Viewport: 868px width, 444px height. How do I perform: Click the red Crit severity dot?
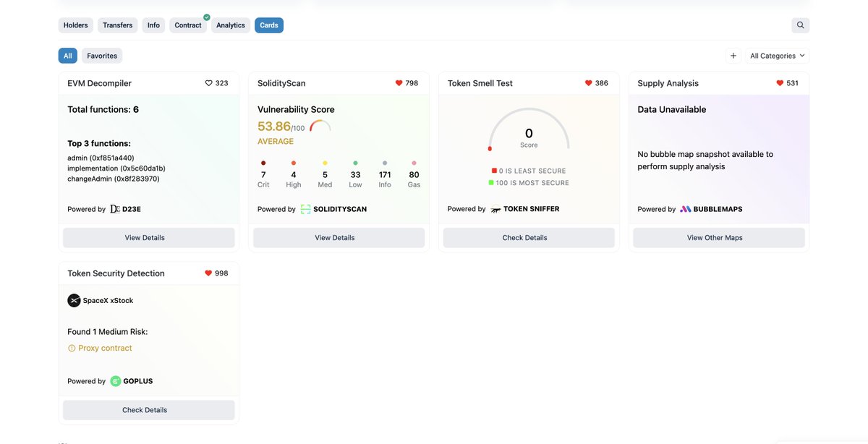tap(263, 163)
